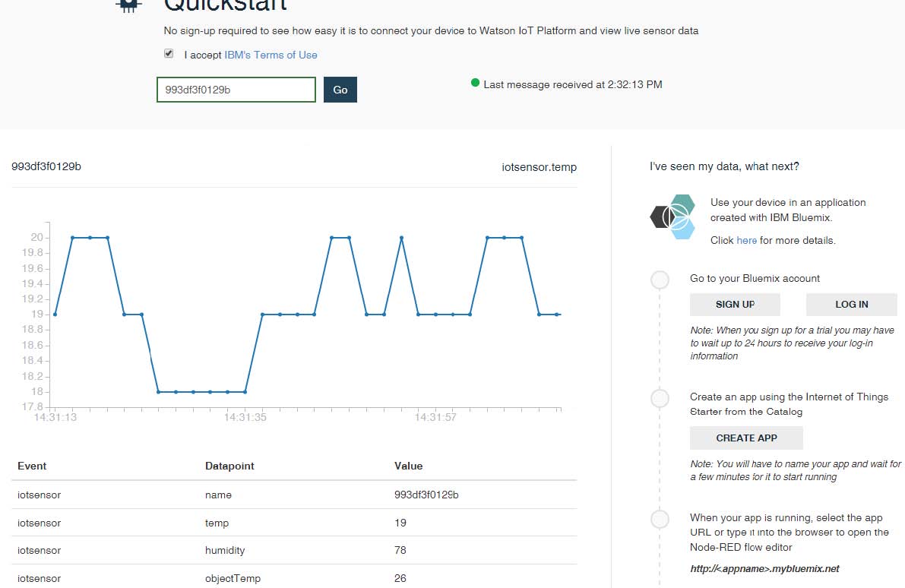Click the step circle beside When your app is running

(660, 519)
